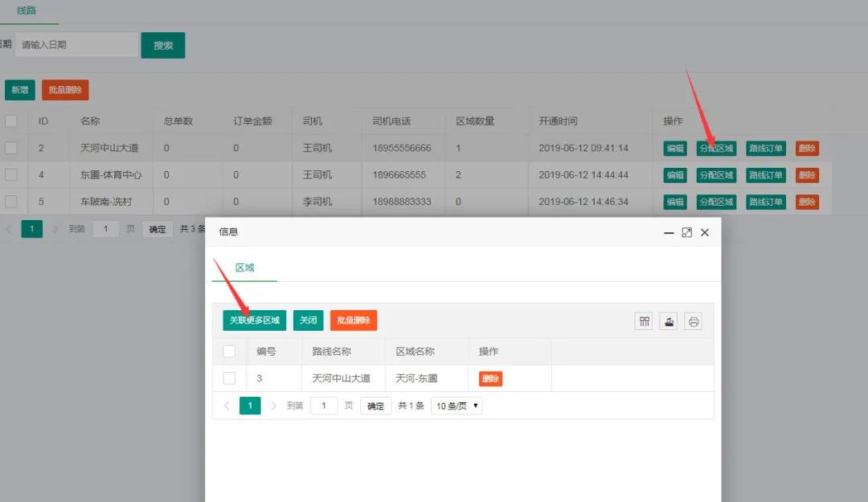Viewport: 868px width, 502px height.
Task: Delete the 天河-东圃 region entry
Action: [x=490, y=378]
